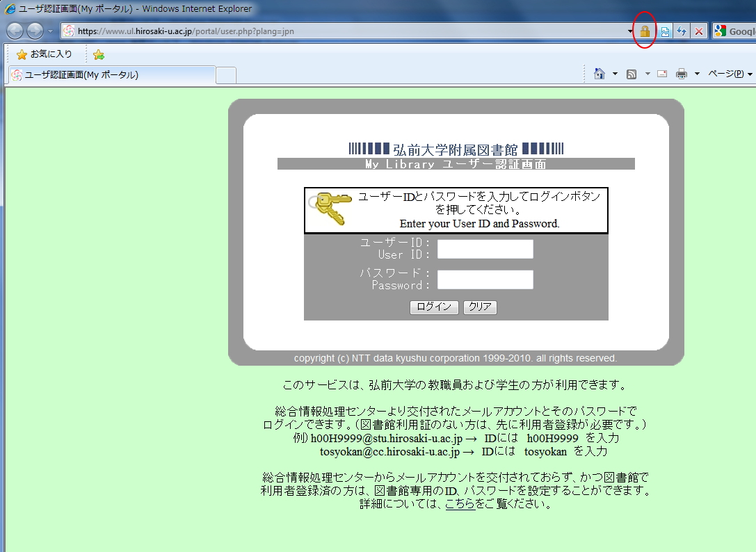756x552 pixels.
Task: Expand the Print dropdown arrow
Action: tap(697, 74)
